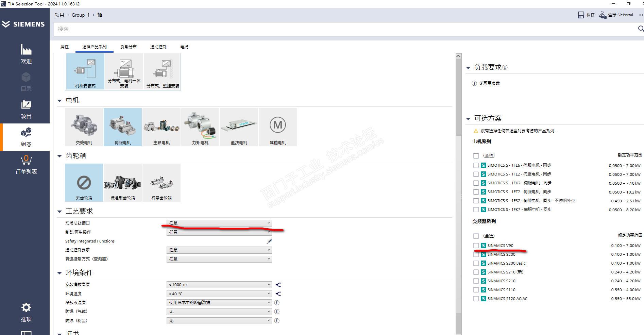Collapse the 可选方案 panel
Viewport: 644px width, 335px height.
pos(468,119)
